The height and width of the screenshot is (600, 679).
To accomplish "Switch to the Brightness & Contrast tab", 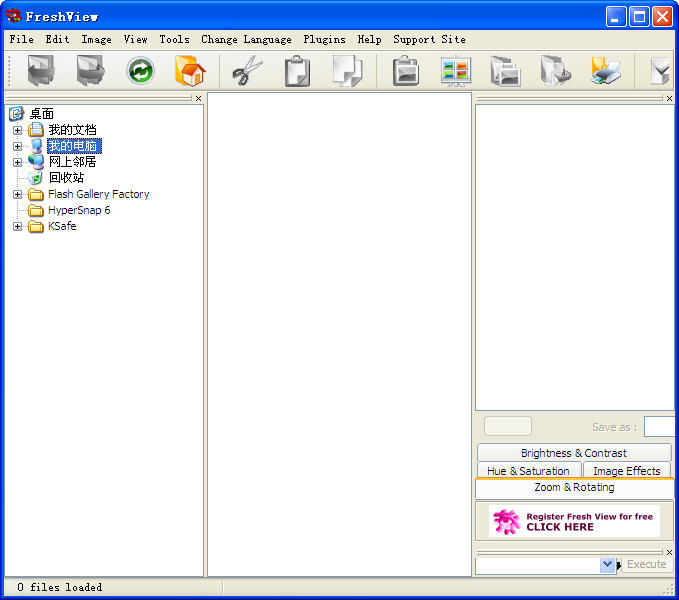I will pyautogui.click(x=574, y=453).
